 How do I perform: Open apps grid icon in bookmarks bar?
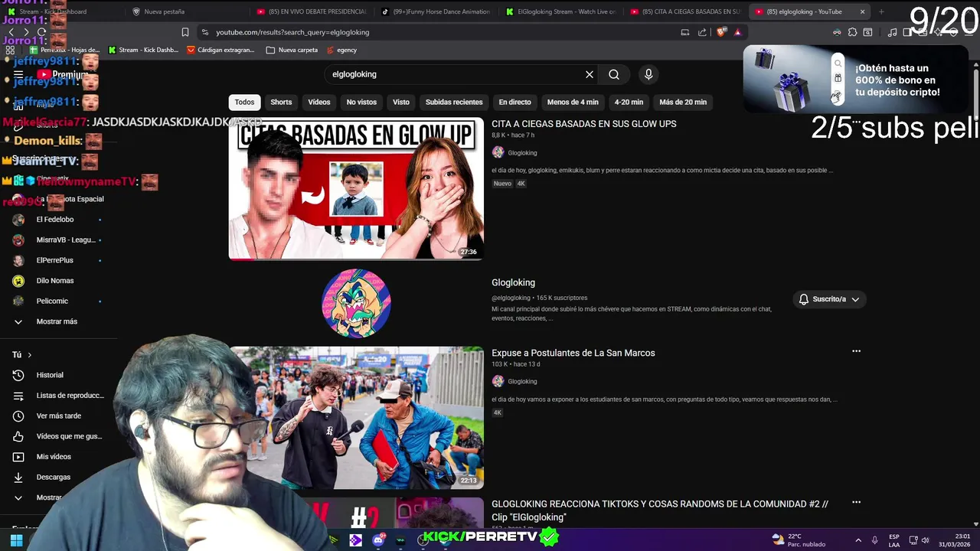click(x=10, y=50)
